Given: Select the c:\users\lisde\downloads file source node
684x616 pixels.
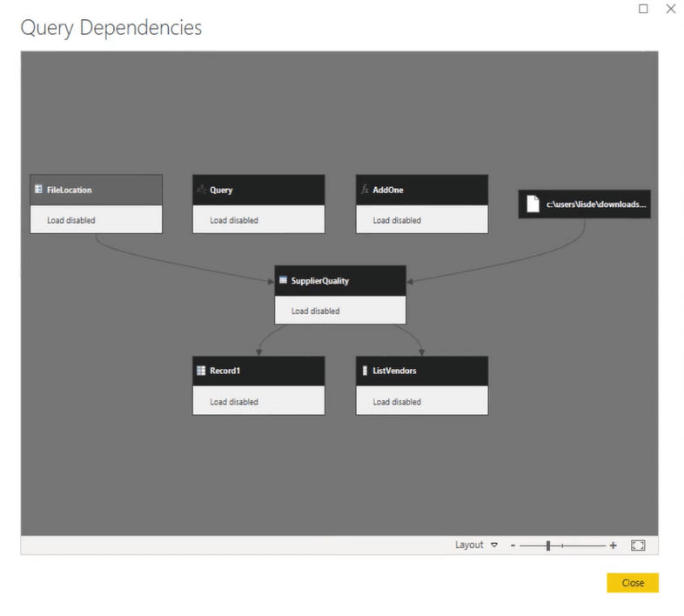Looking at the screenshot, I should pos(595,204).
